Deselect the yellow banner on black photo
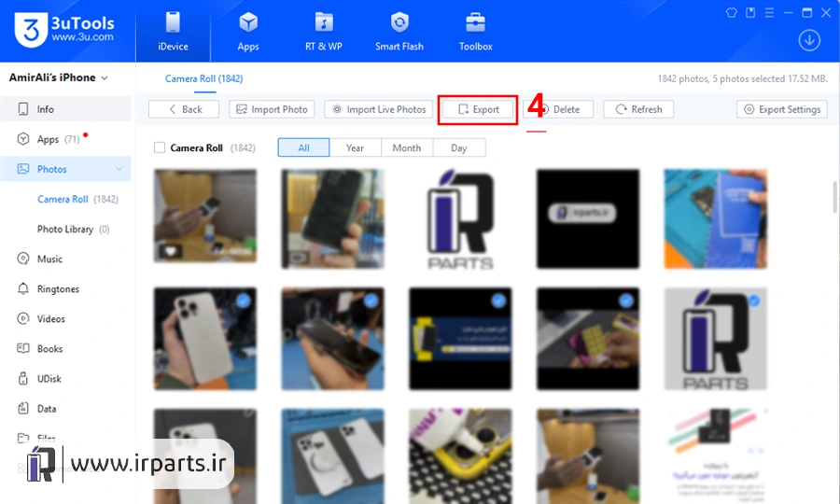 point(460,339)
